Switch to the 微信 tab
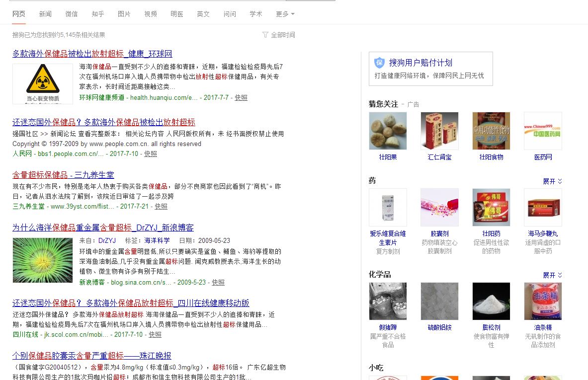 (x=71, y=14)
